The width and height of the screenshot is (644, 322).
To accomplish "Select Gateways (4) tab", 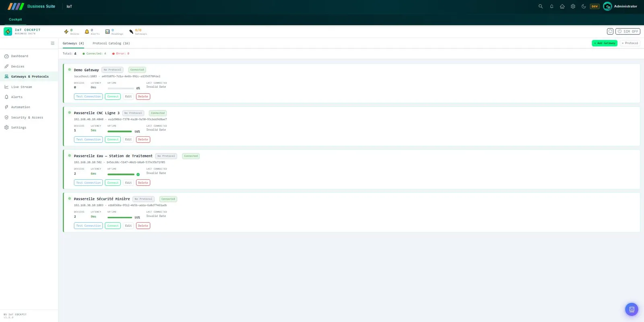I will (x=73, y=43).
